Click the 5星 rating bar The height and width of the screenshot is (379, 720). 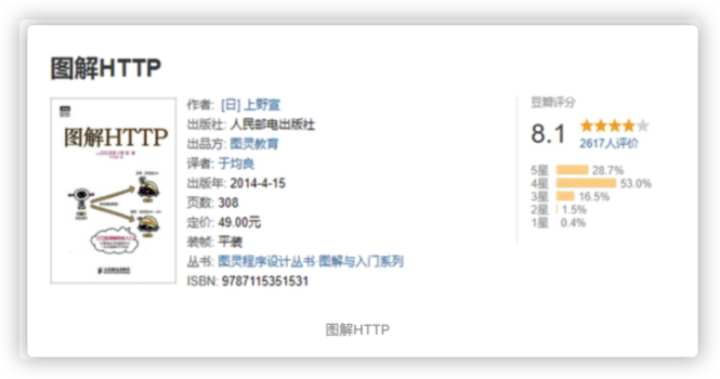(572, 170)
